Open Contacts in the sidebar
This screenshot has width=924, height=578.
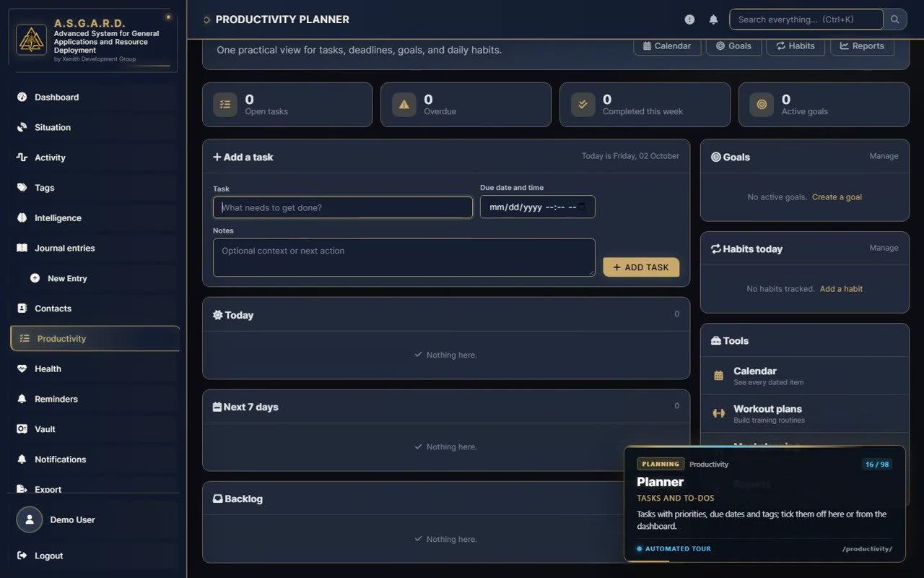pyautogui.click(x=95, y=309)
